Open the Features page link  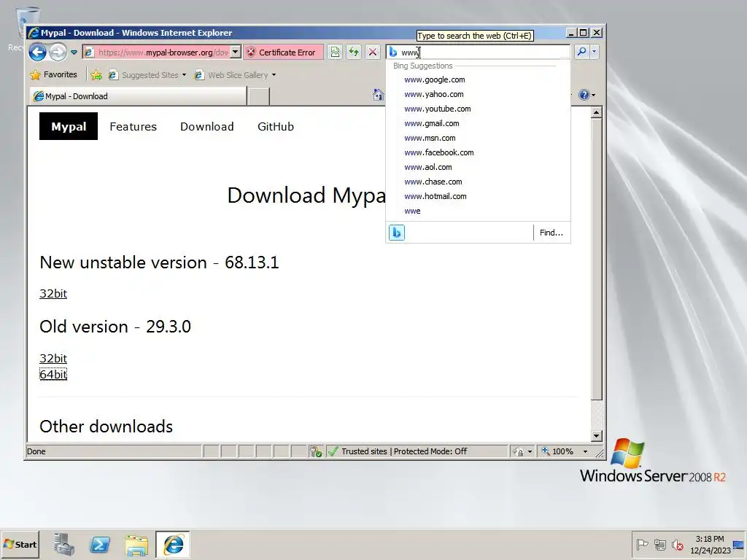[x=133, y=127]
